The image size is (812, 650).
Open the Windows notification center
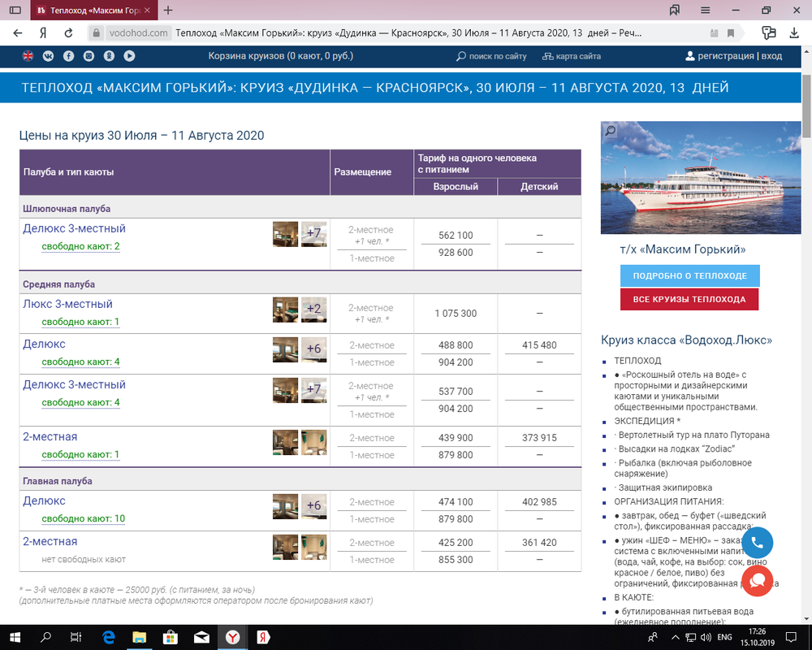pyautogui.click(x=791, y=637)
